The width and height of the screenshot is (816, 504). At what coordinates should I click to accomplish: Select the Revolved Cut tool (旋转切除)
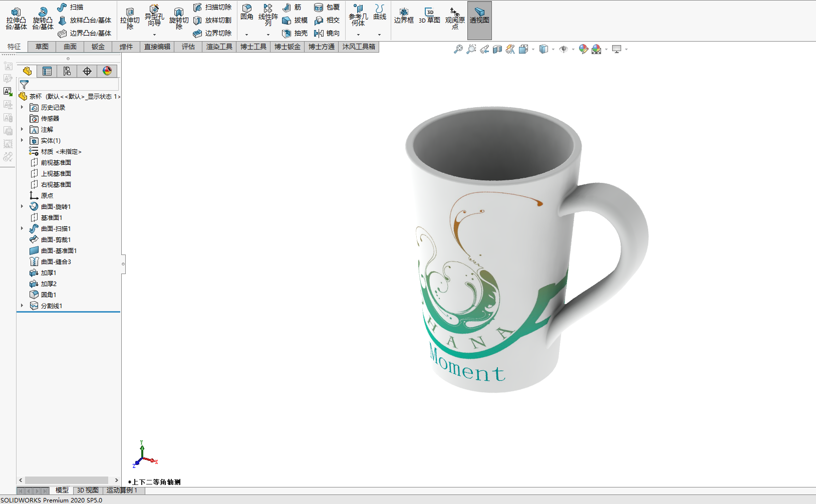[179, 19]
